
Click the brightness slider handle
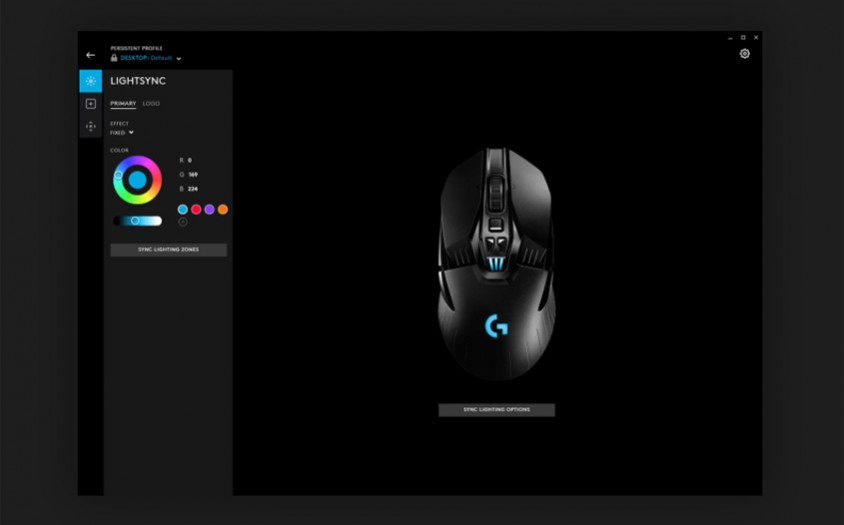[135, 221]
